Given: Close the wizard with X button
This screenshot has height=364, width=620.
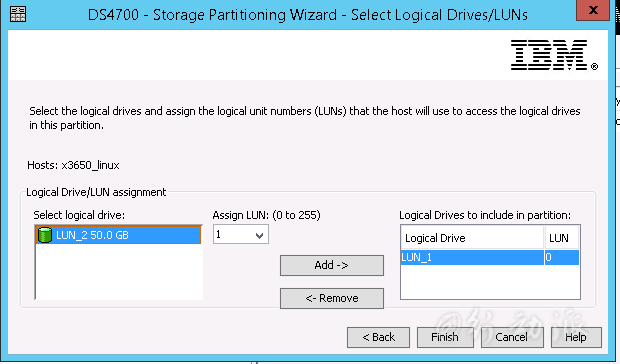Looking at the screenshot, I should pos(593,10).
